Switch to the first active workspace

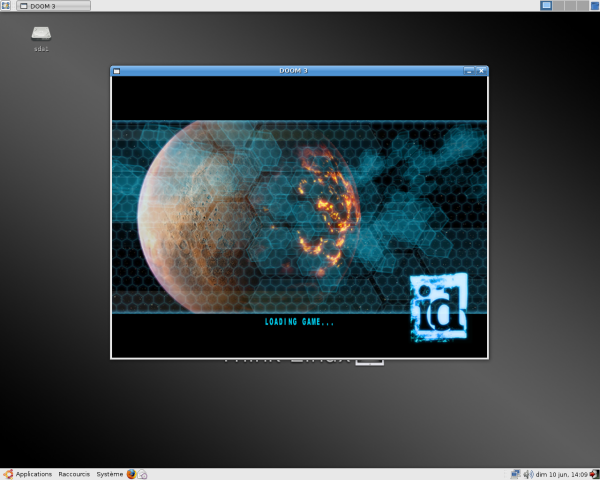[546, 5]
